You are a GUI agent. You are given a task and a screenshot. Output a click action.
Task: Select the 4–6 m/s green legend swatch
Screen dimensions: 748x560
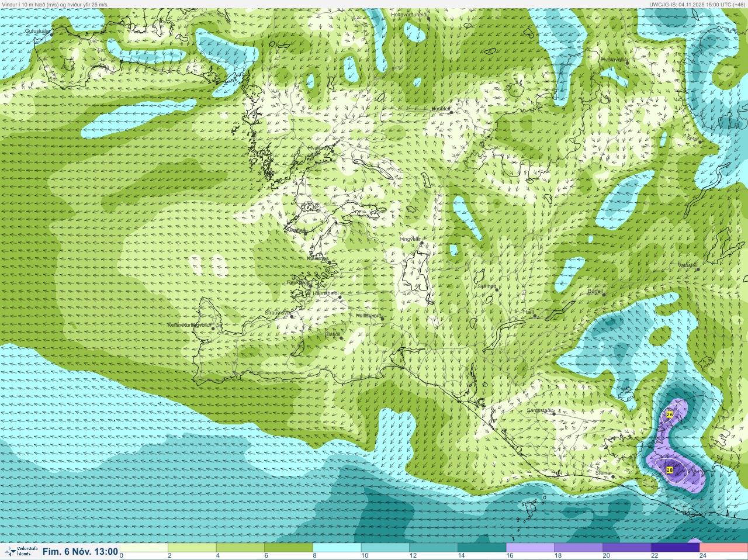click(x=241, y=548)
